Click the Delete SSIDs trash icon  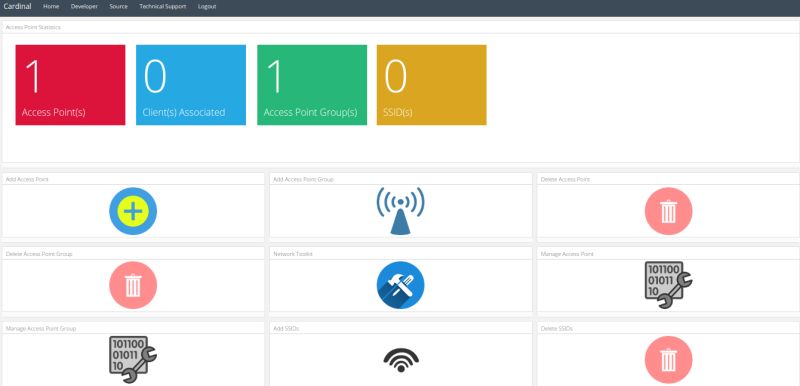coord(668,359)
